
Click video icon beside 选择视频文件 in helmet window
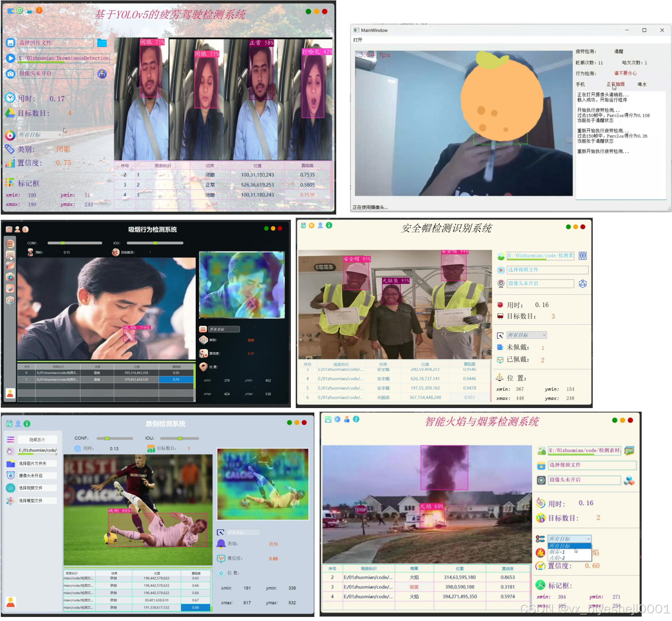[x=501, y=270]
